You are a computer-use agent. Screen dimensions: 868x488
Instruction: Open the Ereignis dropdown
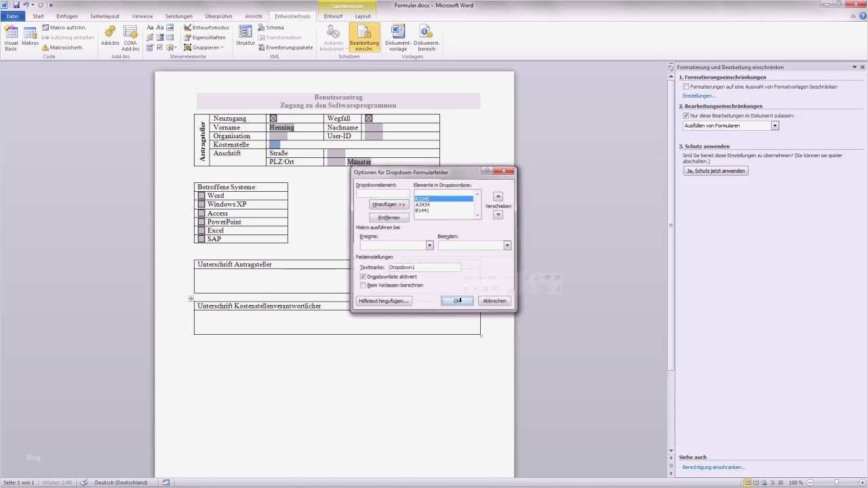[429, 245]
